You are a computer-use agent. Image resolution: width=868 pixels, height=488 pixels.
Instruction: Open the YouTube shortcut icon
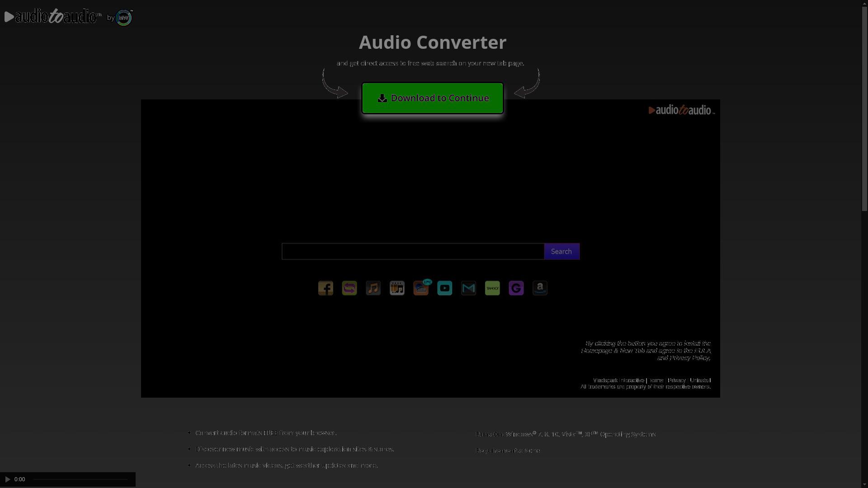pyautogui.click(x=445, y=288)
